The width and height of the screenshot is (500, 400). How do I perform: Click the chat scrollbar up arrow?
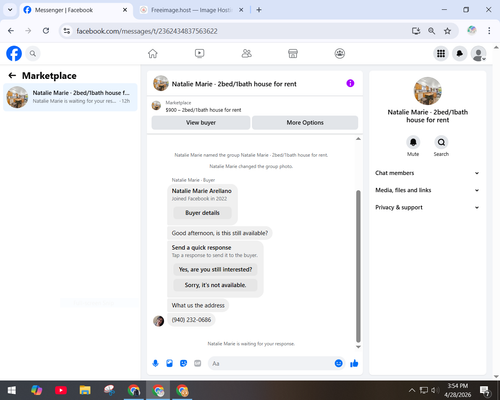coord(358,139)
